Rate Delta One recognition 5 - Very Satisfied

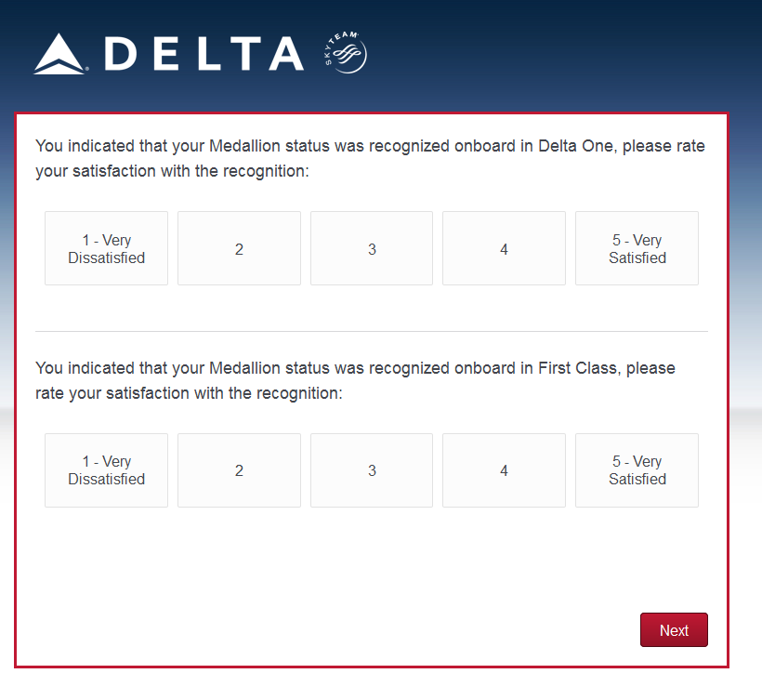637,248
